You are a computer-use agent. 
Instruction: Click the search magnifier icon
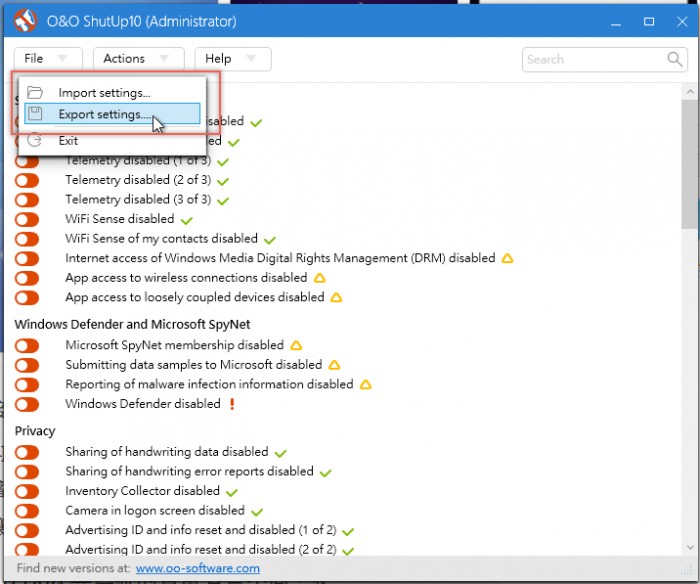pyautogui.click(x=675, y=59)
